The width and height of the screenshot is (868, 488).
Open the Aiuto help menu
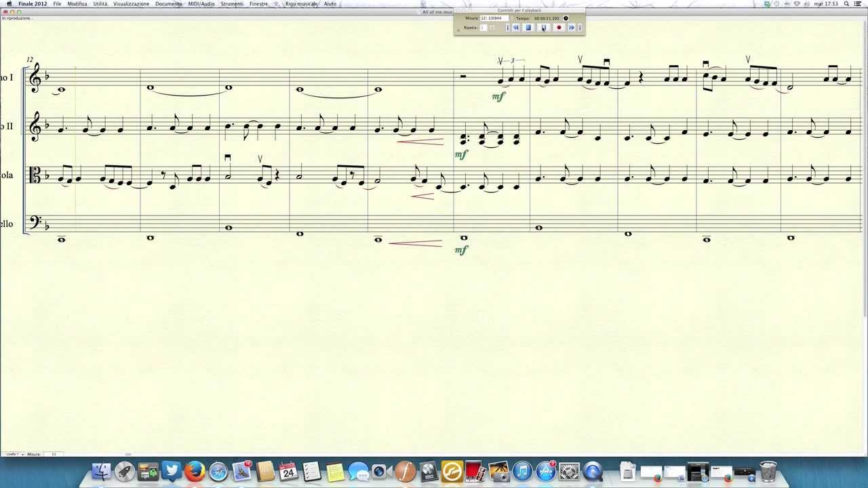point(330,3)
